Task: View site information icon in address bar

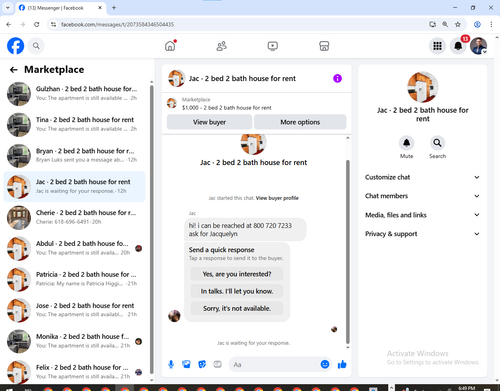Action: (53, 24)
